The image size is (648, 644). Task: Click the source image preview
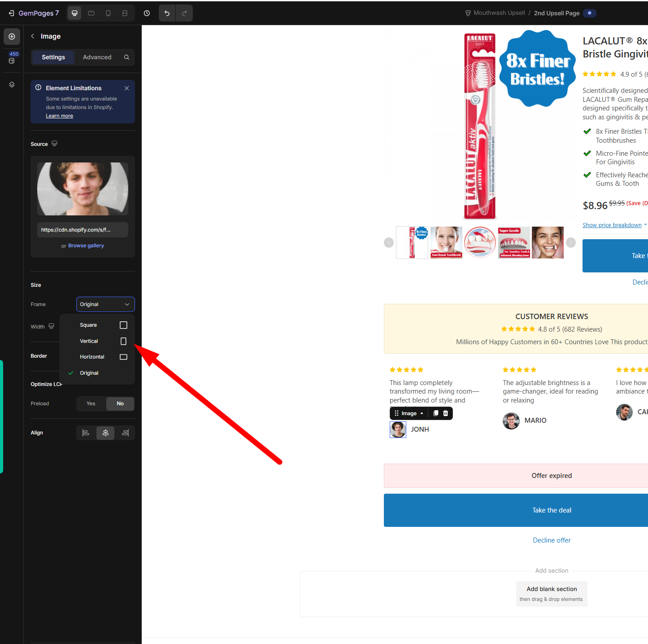coord(83,189)
